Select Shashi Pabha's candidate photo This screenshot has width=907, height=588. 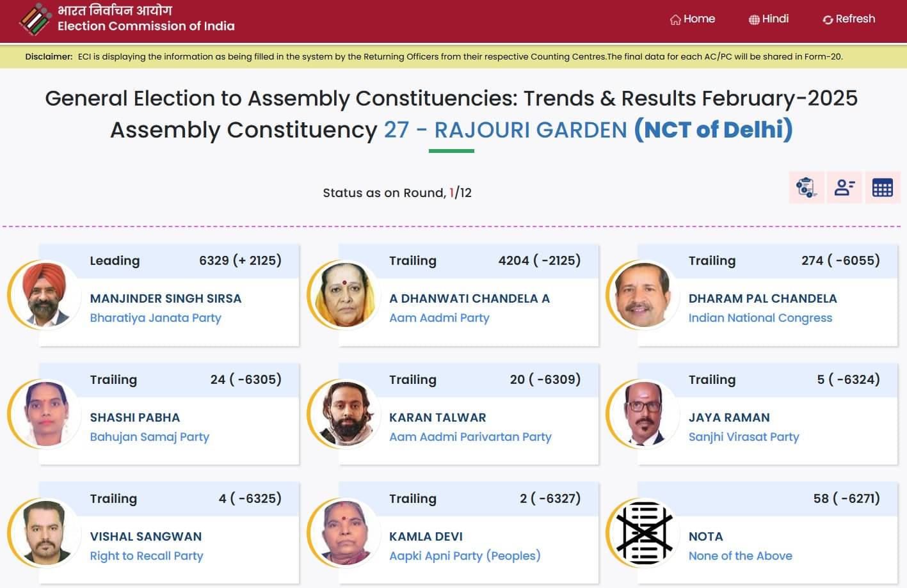45,414
